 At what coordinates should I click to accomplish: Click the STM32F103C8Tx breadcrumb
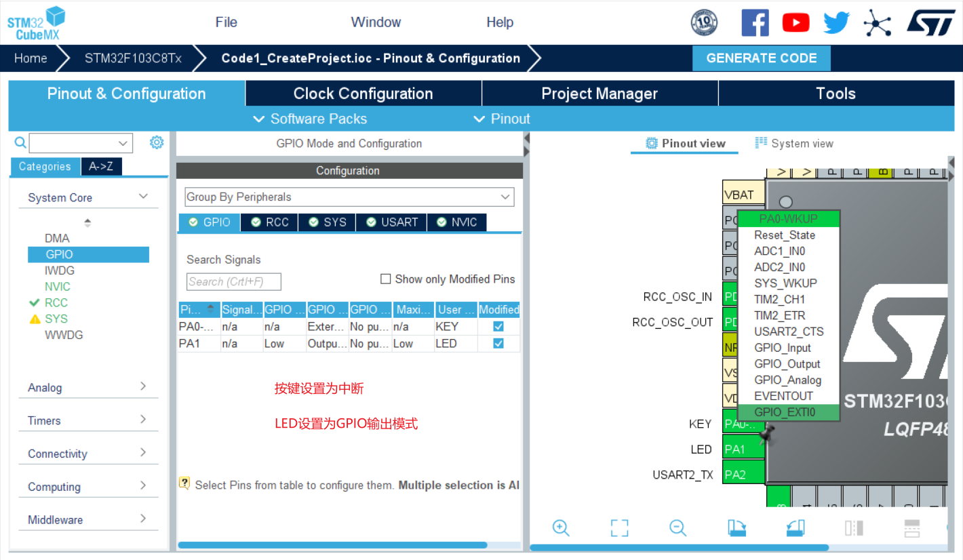coord(133,58)
